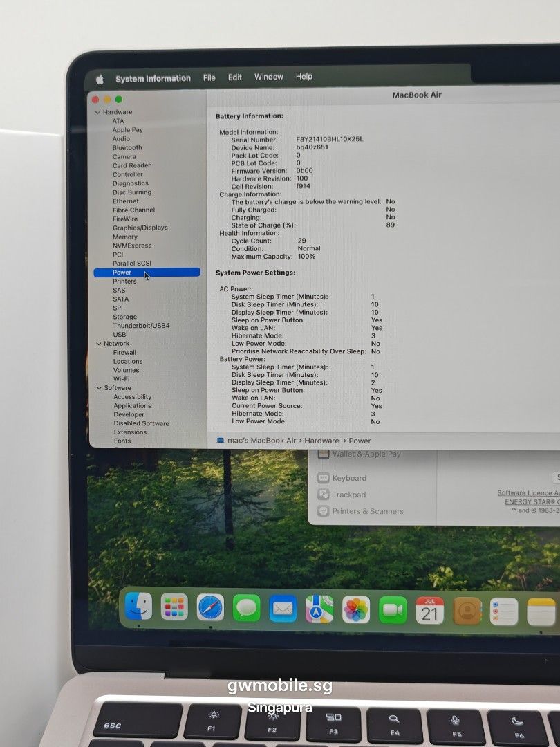This screenshot has width=560, height=747.
Task: Select Apple Pay in the sidebar
Action: tap(127, 129)
